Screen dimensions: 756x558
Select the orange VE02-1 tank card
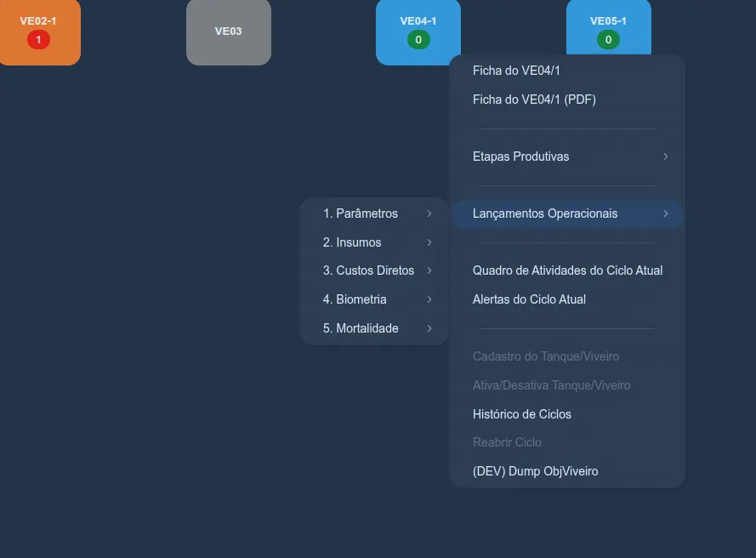40,31
